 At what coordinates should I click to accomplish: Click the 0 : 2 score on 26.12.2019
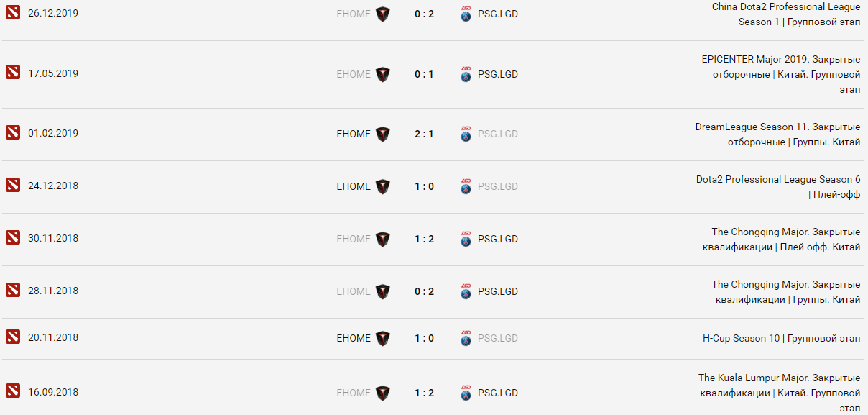(x=424, y=14)
